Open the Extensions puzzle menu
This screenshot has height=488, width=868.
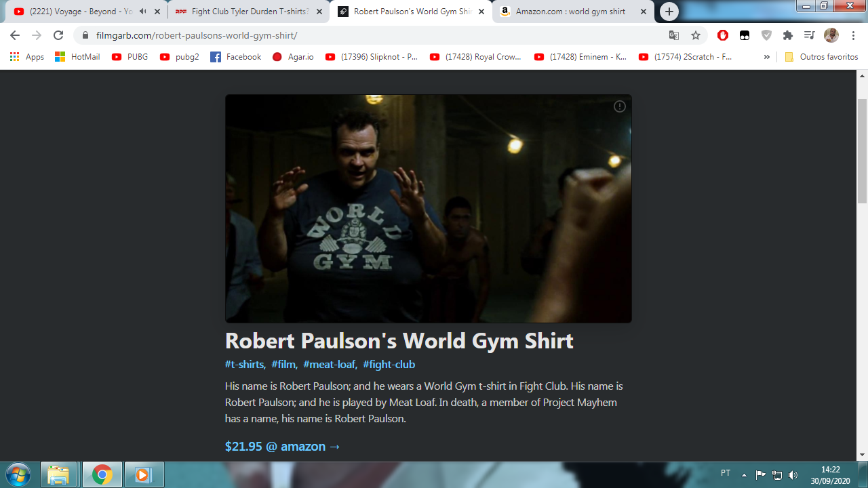[x=787, y=35]
